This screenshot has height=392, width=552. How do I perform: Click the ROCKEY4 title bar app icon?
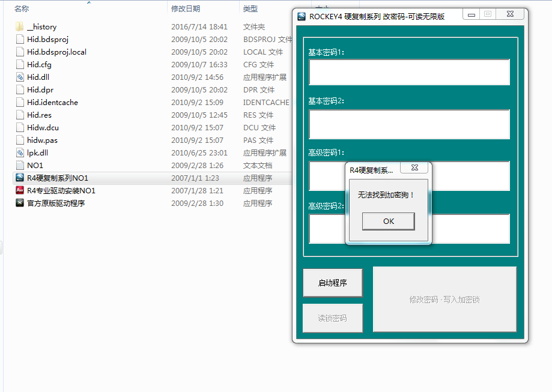point(302,17)
